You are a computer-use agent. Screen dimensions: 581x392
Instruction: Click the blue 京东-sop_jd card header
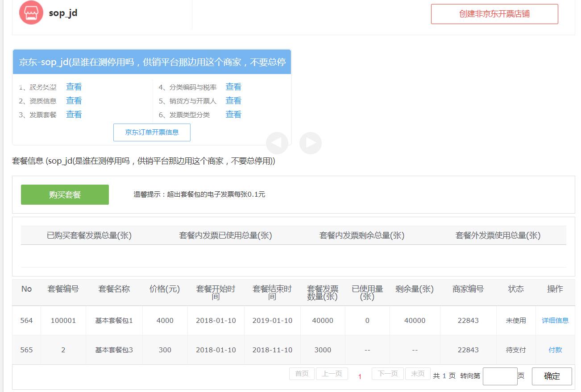[x=152, y=62]
